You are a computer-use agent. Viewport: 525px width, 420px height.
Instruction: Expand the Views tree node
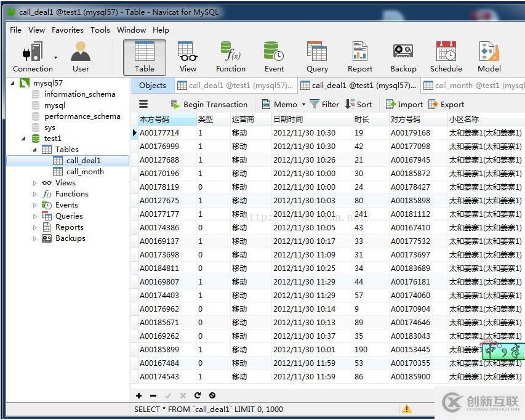35,183
